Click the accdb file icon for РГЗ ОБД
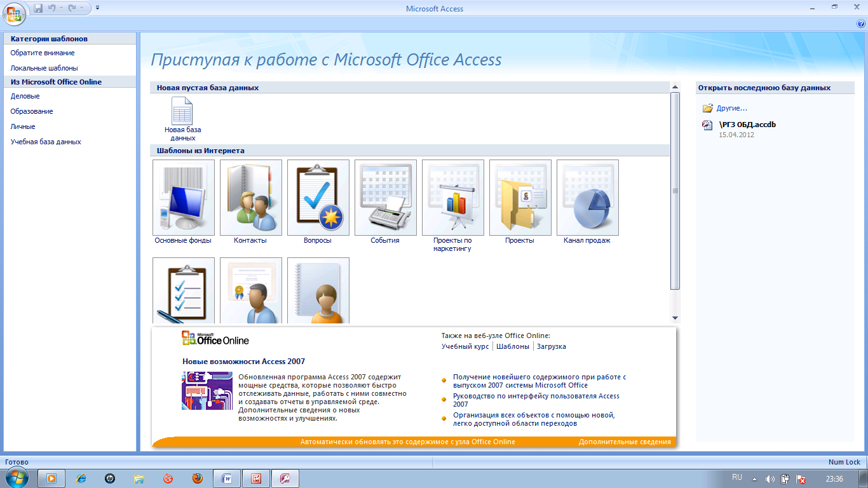Viewport: 868px width, 488px height. point(707,125)
